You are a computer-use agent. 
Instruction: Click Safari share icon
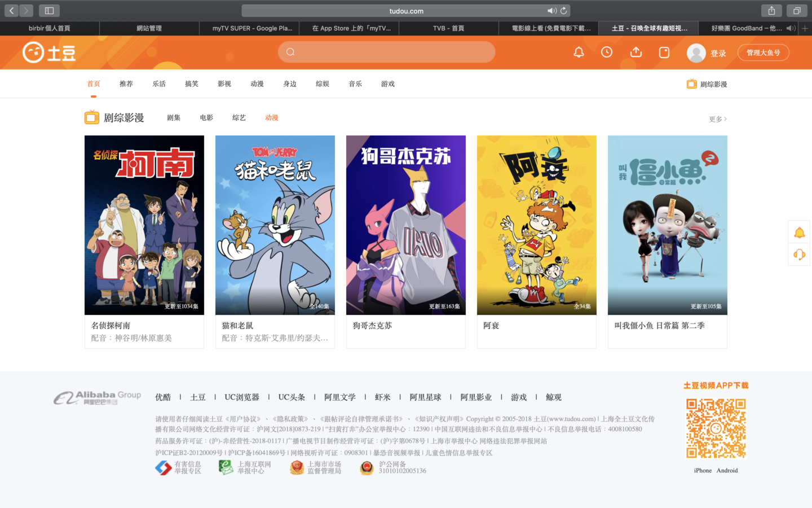click(x=771, y=11)
